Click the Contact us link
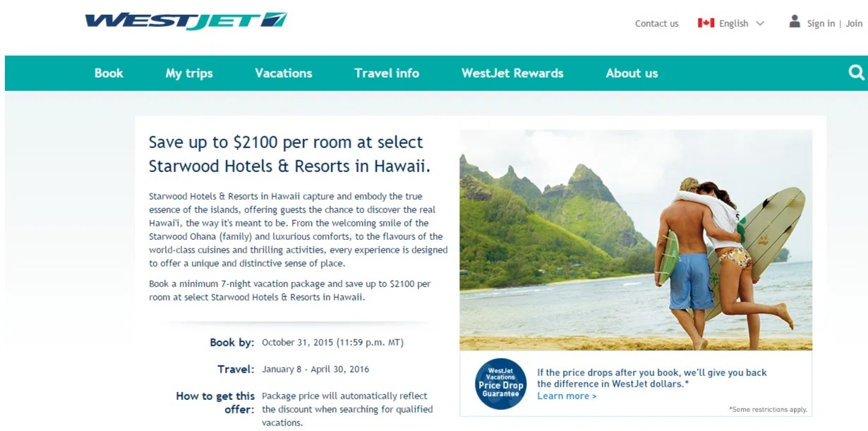 coord(656,23)
